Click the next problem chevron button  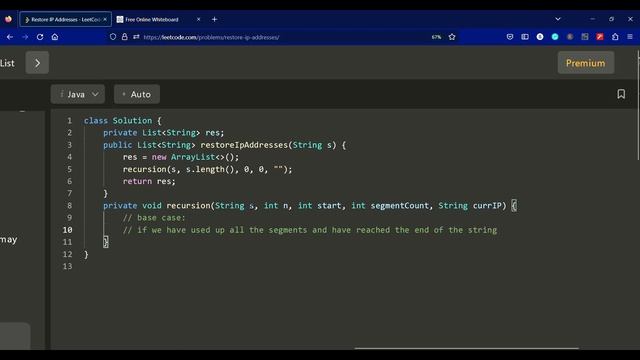tap(37, 62)
